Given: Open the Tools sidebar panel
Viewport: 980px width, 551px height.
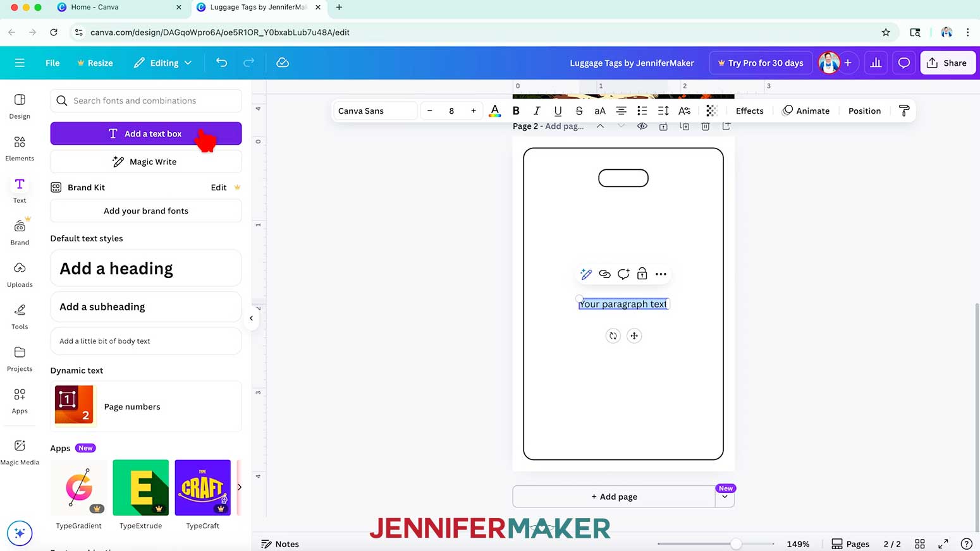Looking at the screenshot, I should click(x=20, y=317).
